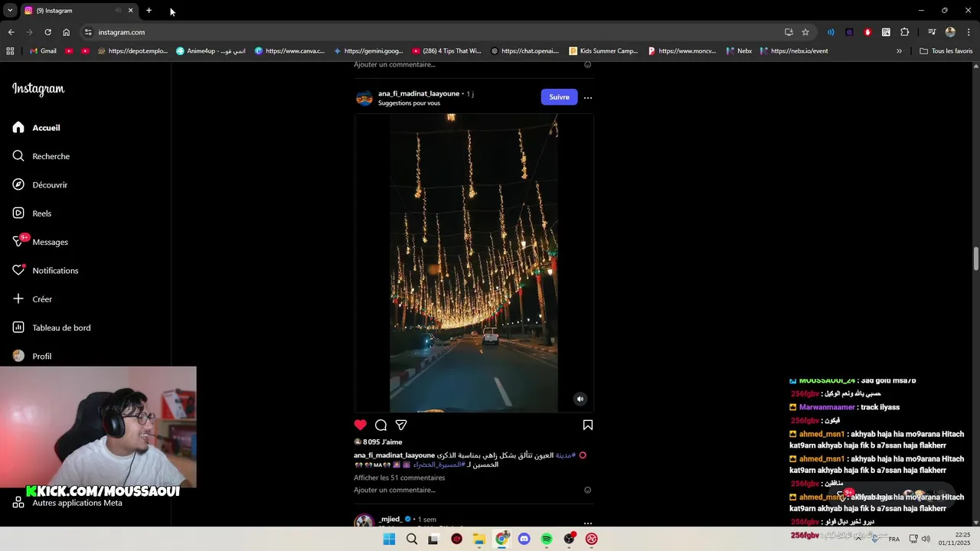Mute or unmute the video sound
The height and width of the screenshot is (551, 980).
tap(580, 399)
